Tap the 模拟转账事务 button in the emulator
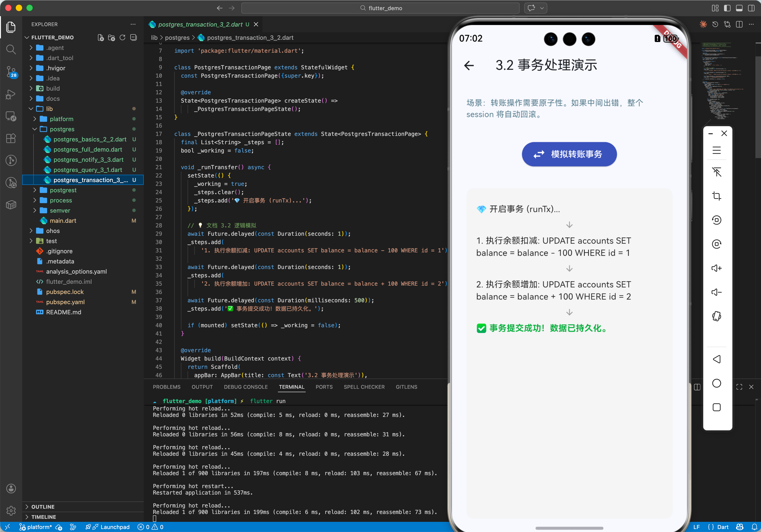This screenshot has height=532, width=761. pyautogui.click(x=569, y=154)
